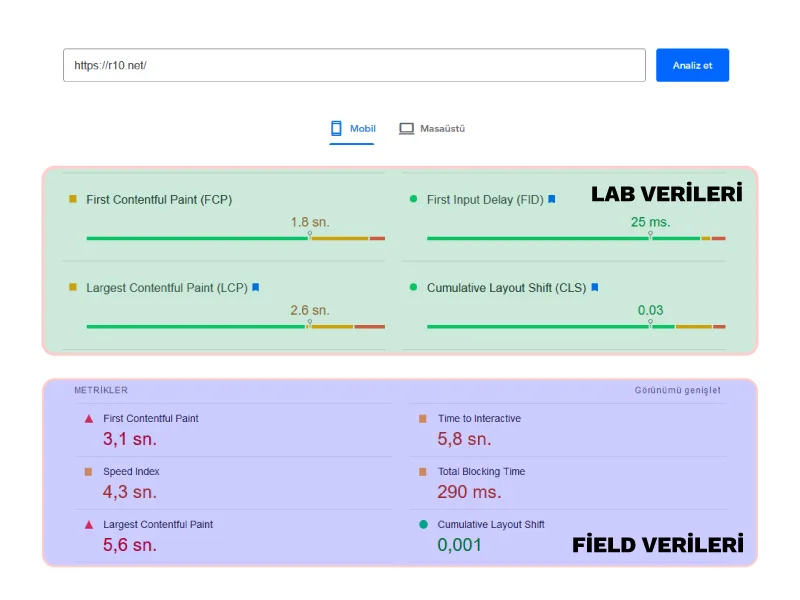Click the URL input field with https://r10.net/
The height and width of the screenshot is (600, 800).
tap(354, 65)
